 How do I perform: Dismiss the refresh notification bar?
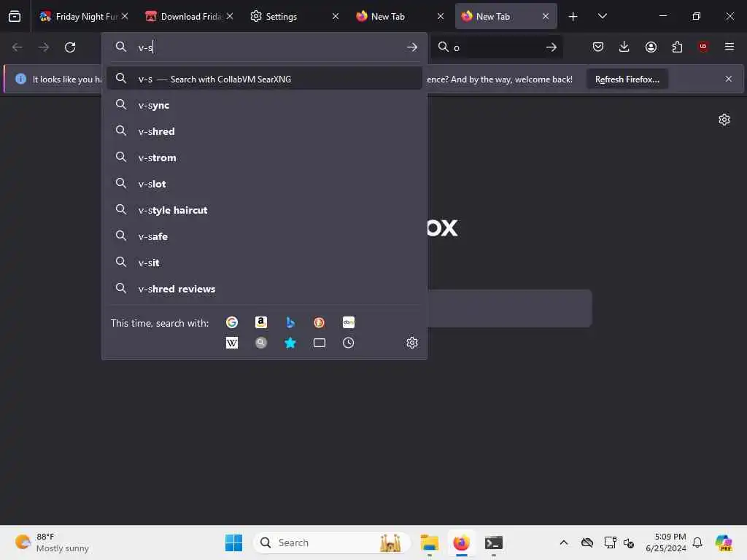point(729,79)
